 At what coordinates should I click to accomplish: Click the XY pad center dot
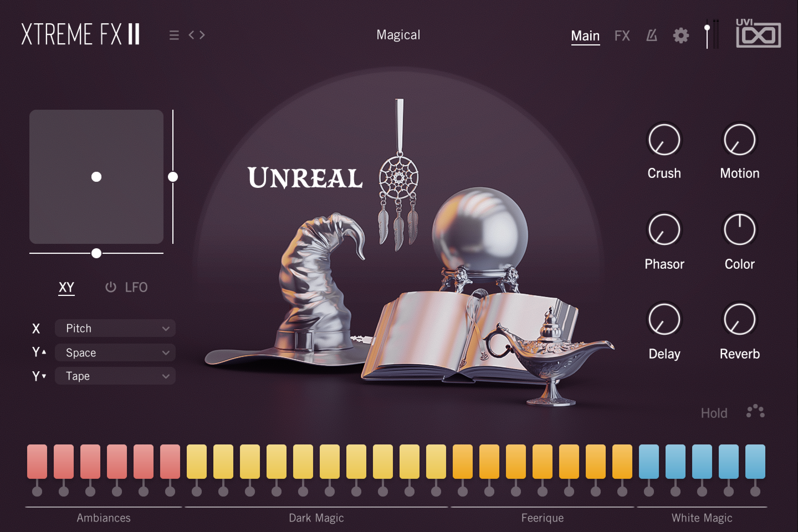(x=96, y=177)
